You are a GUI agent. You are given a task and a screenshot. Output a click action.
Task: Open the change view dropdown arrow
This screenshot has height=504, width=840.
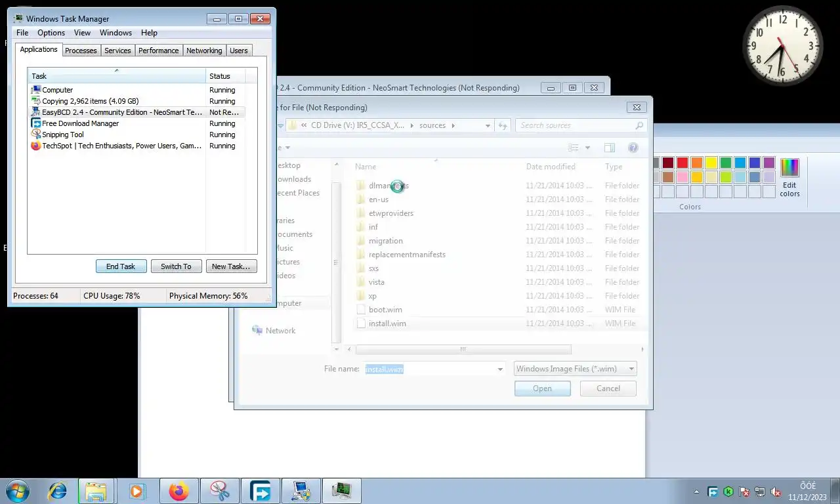click(x=587, y=148)
